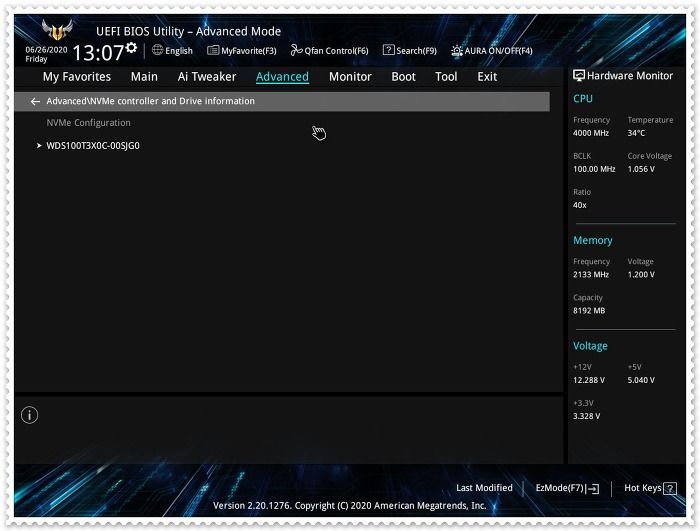Expand the WDS100T3X0C-00SJG0 drive arrow
This screenshot has height=531, width=700.
39,146
